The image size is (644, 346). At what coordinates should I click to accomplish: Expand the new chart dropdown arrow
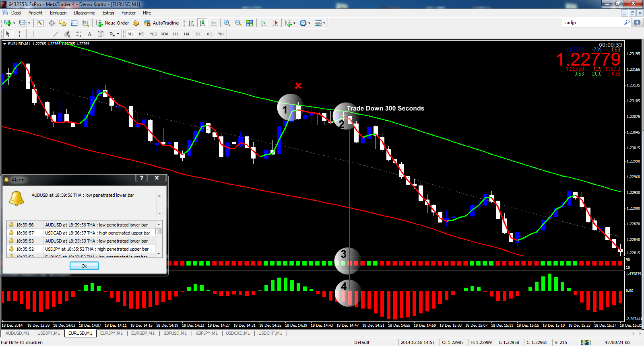tap(14, 23)
